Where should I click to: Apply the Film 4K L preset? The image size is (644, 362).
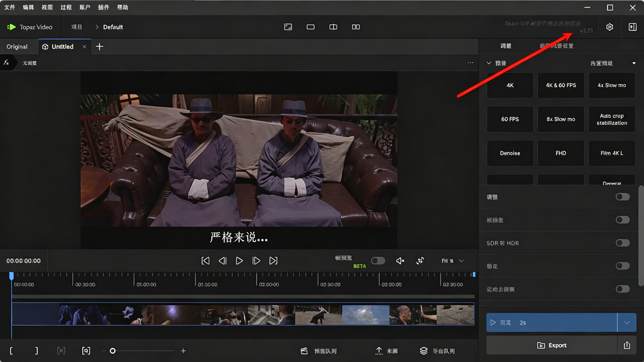pos(612,153)
